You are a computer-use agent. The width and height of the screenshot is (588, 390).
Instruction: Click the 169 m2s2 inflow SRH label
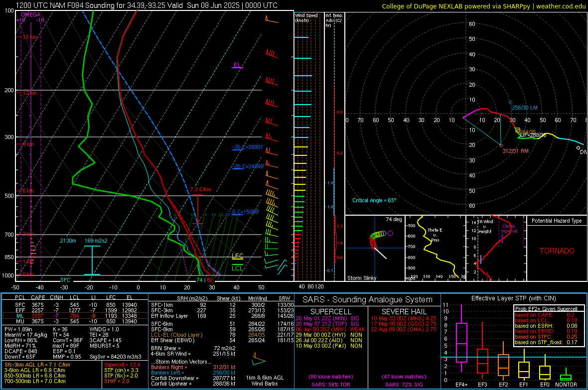96,241
